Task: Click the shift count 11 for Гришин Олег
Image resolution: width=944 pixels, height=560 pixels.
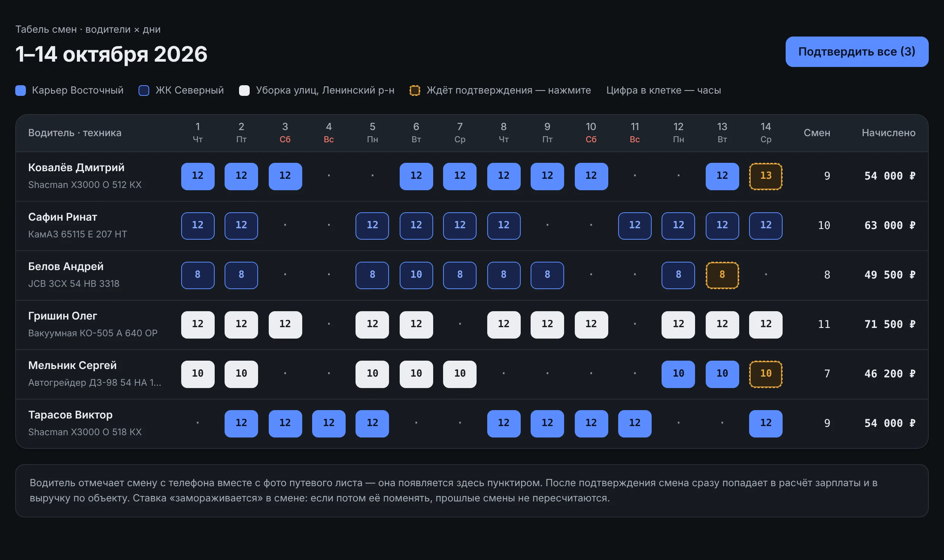Action: click(824, 325)
